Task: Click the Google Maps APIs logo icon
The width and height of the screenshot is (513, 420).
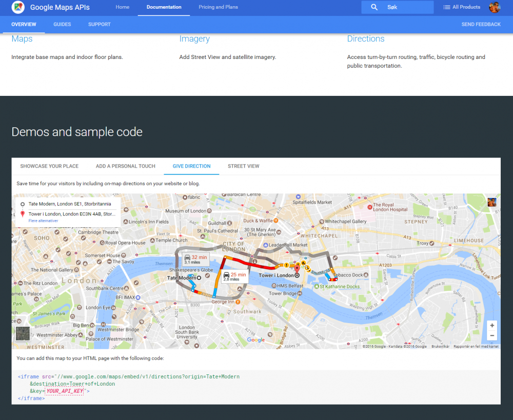Action: point(18,7)
